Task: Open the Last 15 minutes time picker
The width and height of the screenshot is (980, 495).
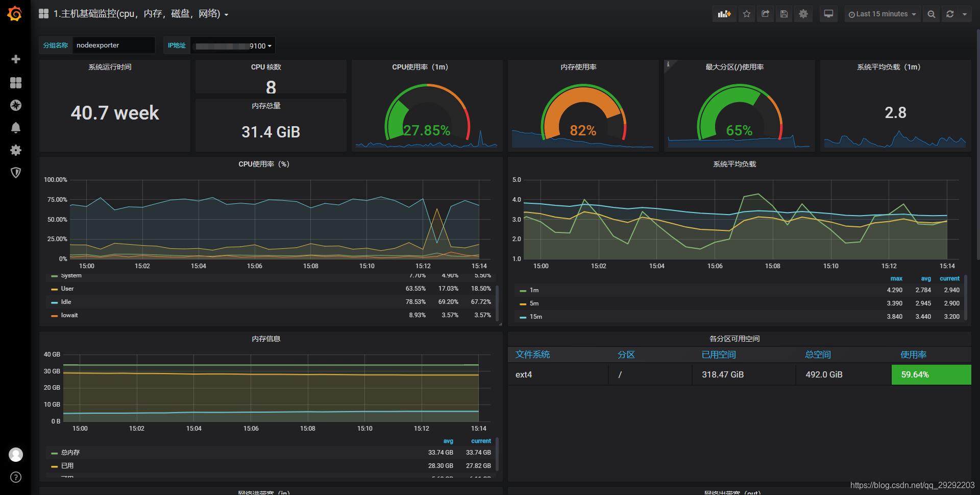Action: coord(882,14)
